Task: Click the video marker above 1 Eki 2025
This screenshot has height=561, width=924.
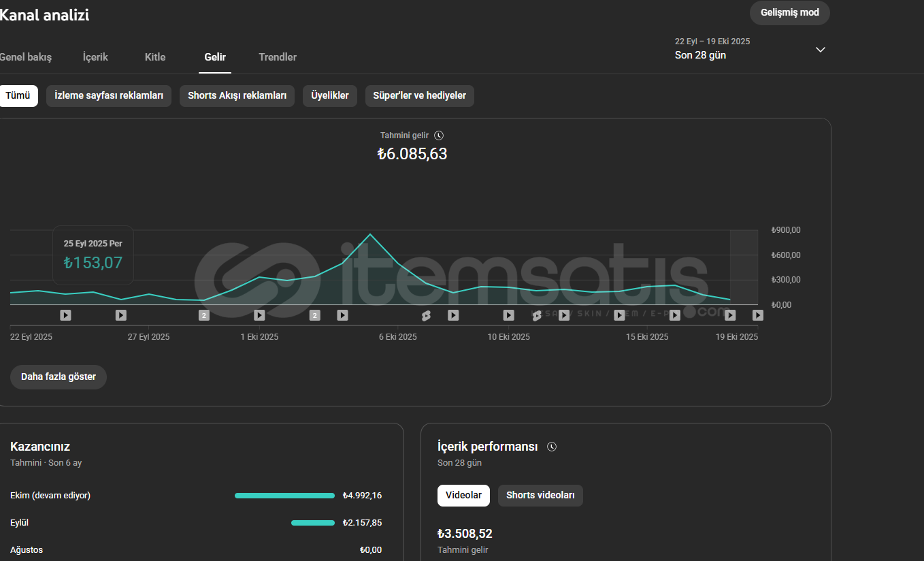Action: pos(259,315)
